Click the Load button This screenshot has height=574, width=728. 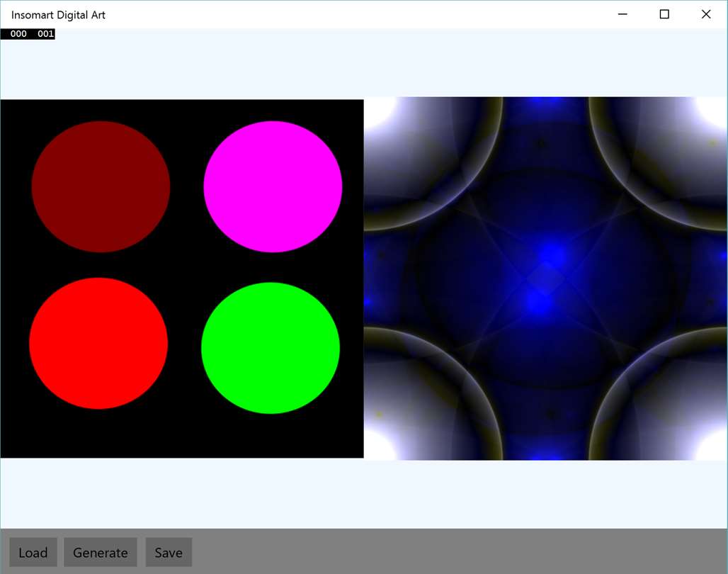point(33,552)
